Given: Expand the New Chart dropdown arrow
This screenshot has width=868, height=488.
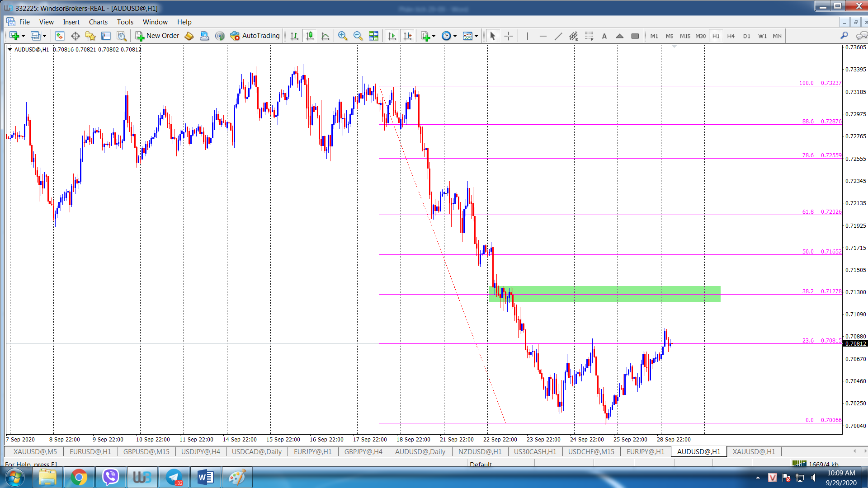Looking at the screenshot, I should pos(23,36).
